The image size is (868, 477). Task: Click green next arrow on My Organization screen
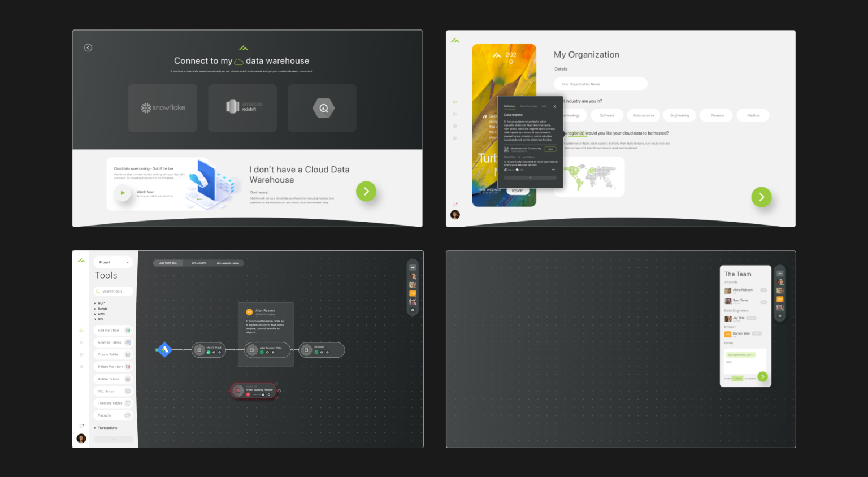(761, 197)
